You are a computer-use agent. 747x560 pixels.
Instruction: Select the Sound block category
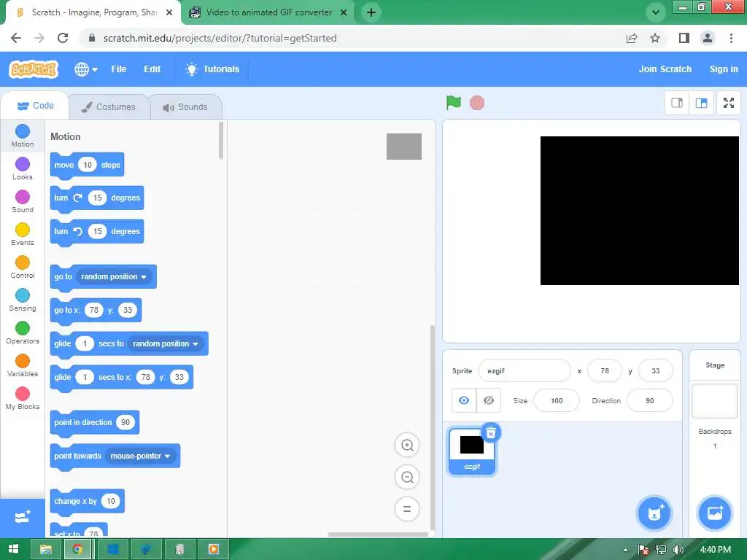[x=23, y=201]
